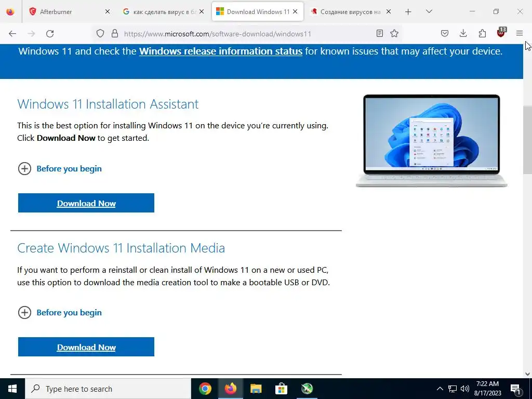Open Windows release information status link
Image resolution: width=532 pixels, height=399 pixels.
click(x=220, y=51)
